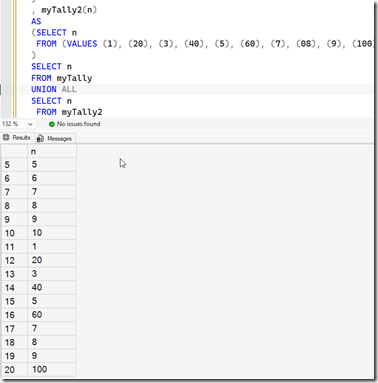Select row header 12 in results grid

pyautogui.click(x=14, y=260)
